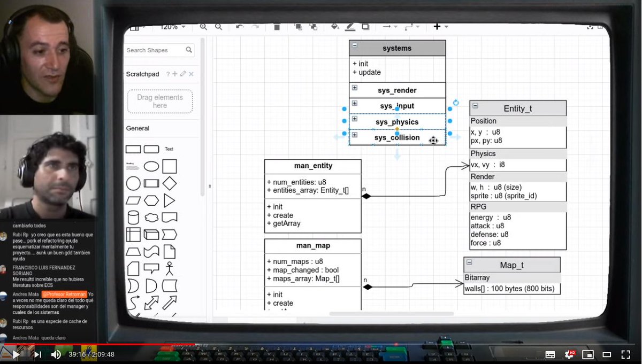
Task: Expand the sys_render section
Action: click(x=354, y=88)
